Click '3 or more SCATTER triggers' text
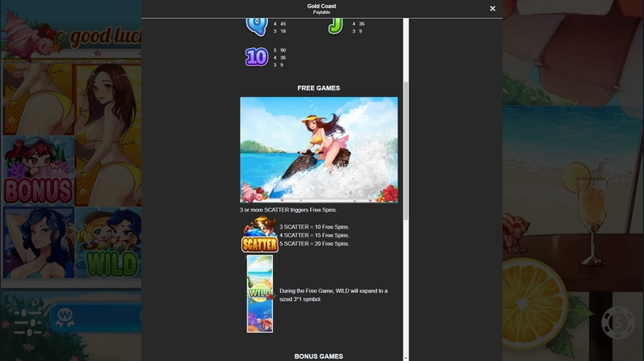This screenshot has height=361, width=644. click(x=288, y=210)
